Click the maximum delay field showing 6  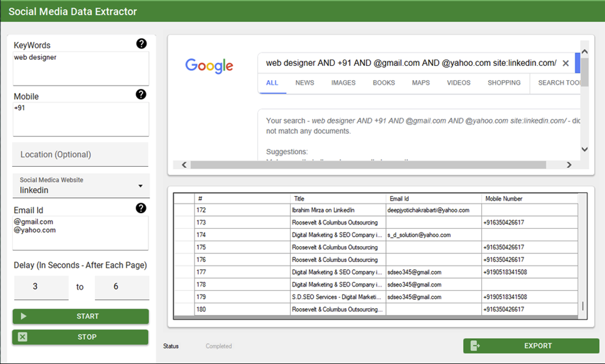point(121,287)
